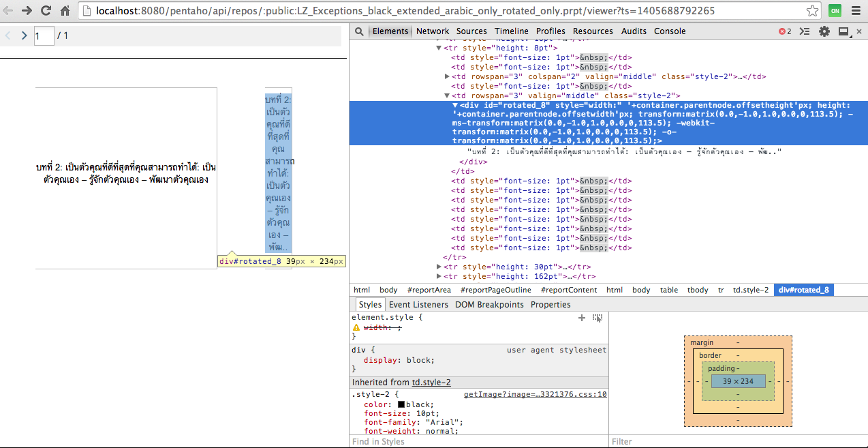
Task: Switch to the Network tab
Action: [x=433, y=31]
